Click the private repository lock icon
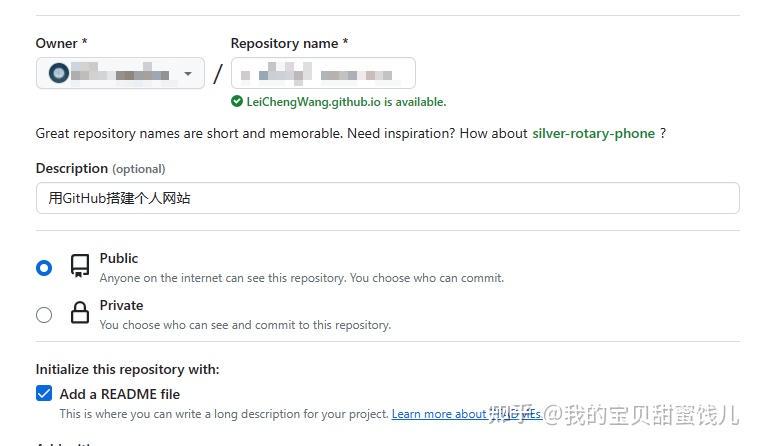The height and width of the screenshot is (446, 758). tap(80, 313)
